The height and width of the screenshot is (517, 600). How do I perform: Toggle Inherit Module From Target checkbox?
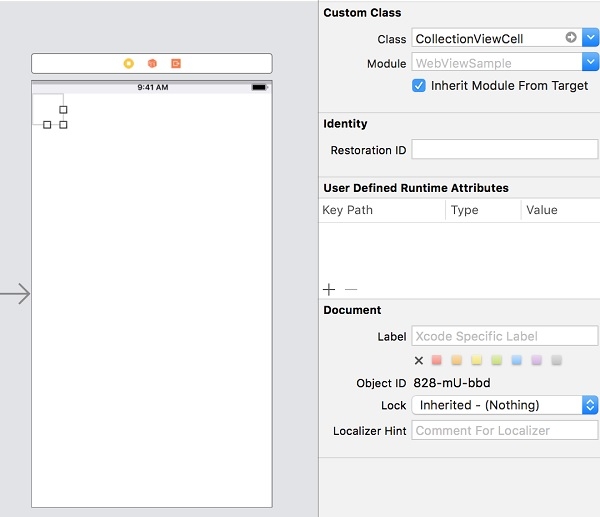tap(419, 86)
